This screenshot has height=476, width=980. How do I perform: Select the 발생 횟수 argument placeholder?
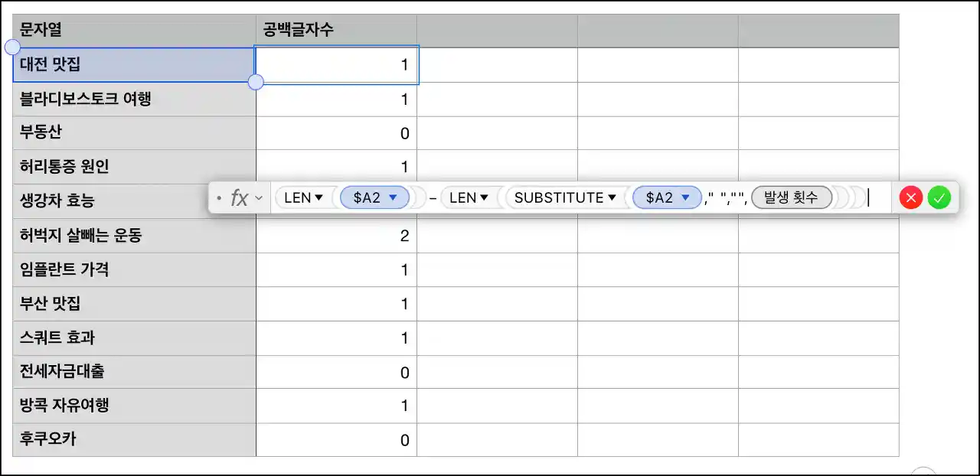tap(791, 197)
